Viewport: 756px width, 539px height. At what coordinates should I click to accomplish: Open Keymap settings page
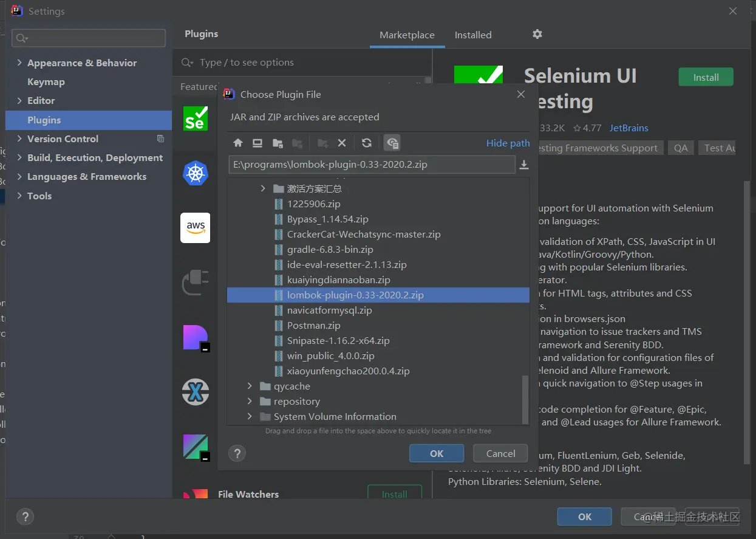click(x=46, y=81)
